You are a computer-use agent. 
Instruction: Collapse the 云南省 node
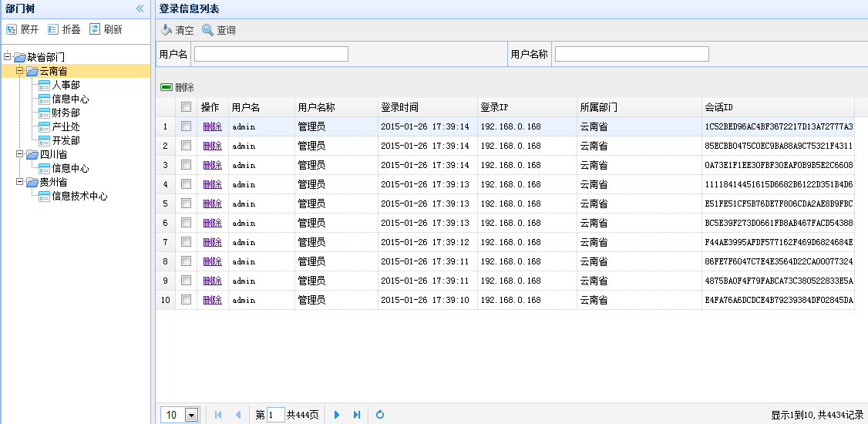coord(20,70)
